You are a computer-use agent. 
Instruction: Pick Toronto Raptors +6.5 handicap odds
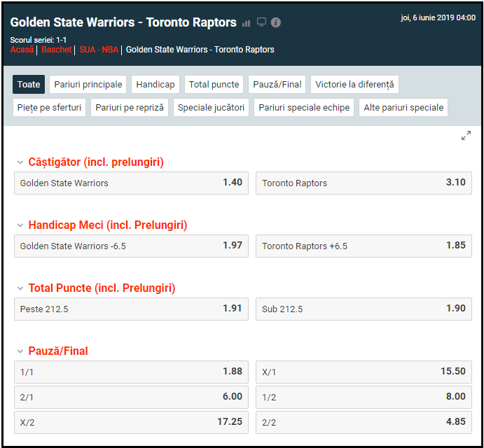pyautogui.click(x=364, y=246)
